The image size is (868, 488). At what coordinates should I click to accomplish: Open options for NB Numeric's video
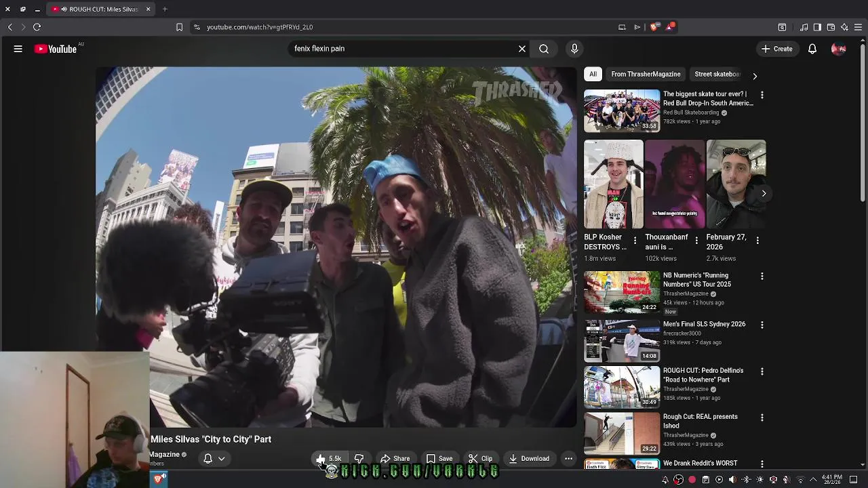pos(762,277)
